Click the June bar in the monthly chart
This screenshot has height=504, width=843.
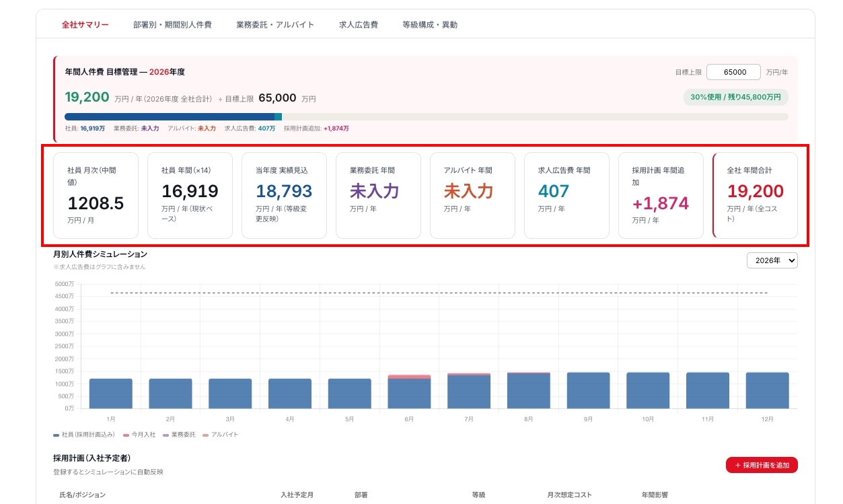click(x=409, y=392)
